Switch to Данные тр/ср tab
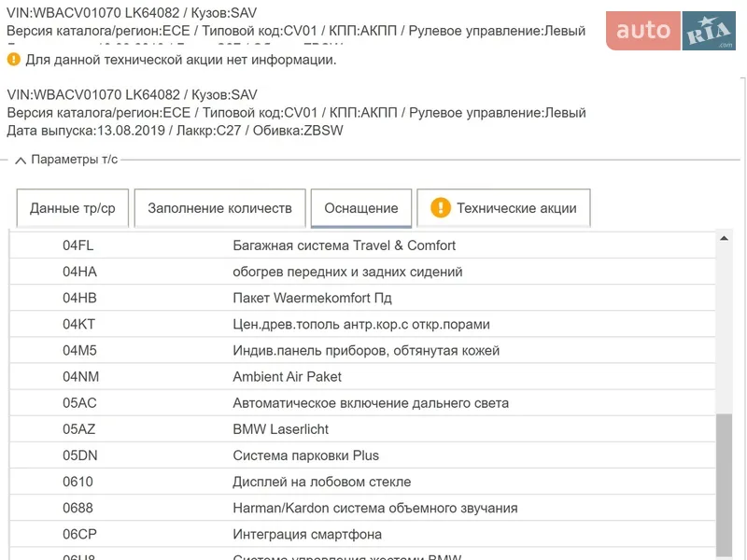The height and width of the screenshot is (560, 747). (73, 208)
